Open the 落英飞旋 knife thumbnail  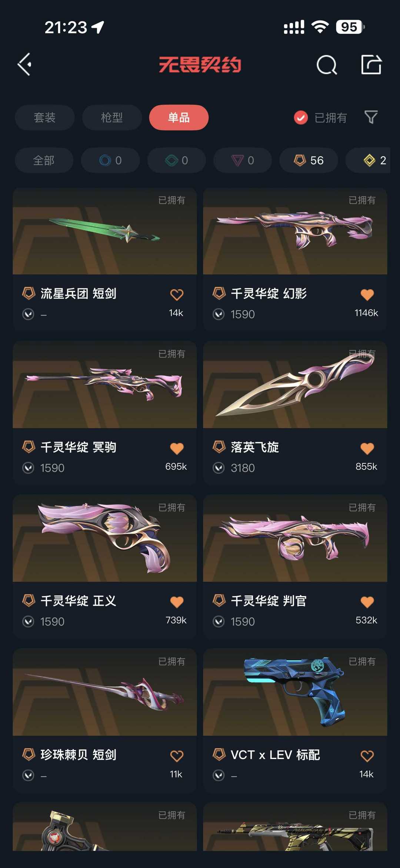(x=295, y=385)
